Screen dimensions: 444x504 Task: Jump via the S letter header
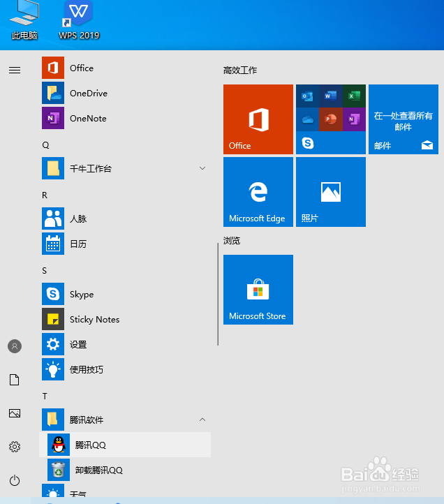45,271
